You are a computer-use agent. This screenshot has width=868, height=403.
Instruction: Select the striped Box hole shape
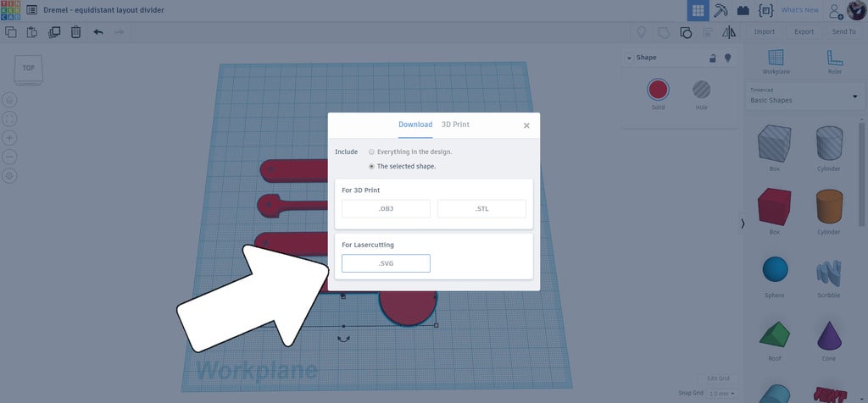(x=774, y=143)
